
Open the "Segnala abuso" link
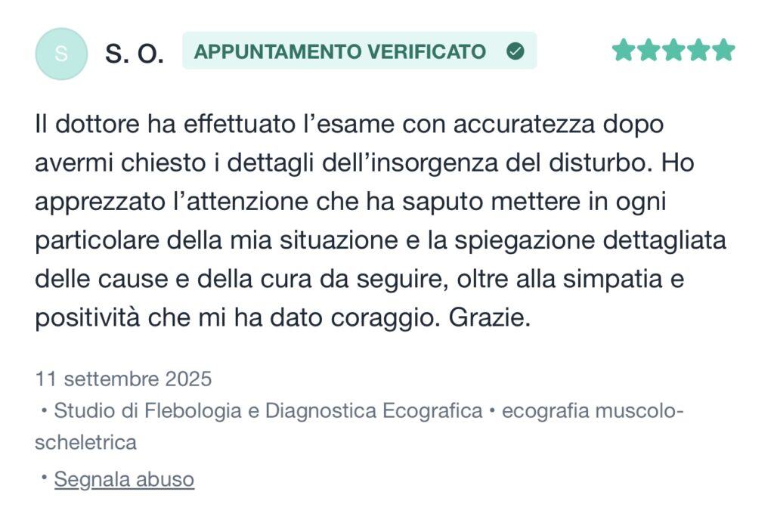[124, 479]
